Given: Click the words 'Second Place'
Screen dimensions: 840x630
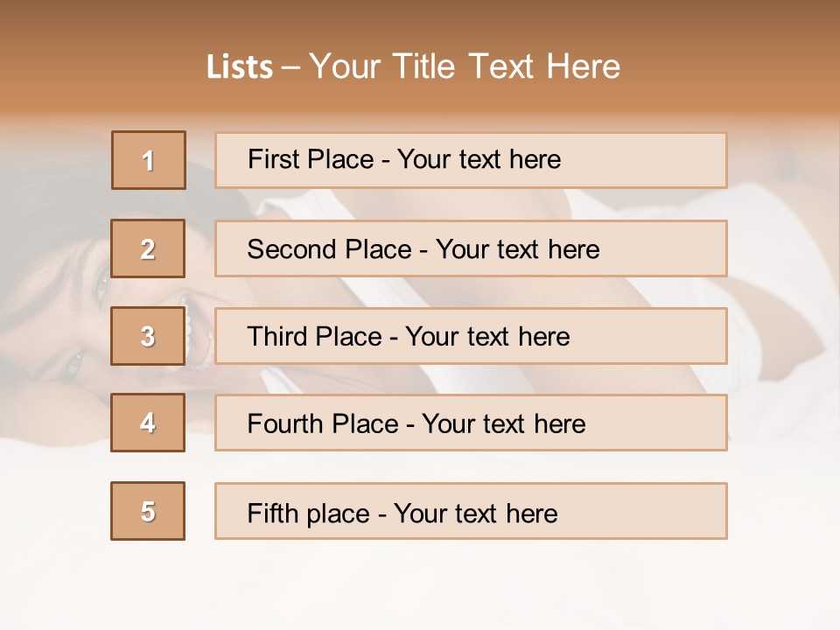Looking at the screenshot, I should (328, 249).
